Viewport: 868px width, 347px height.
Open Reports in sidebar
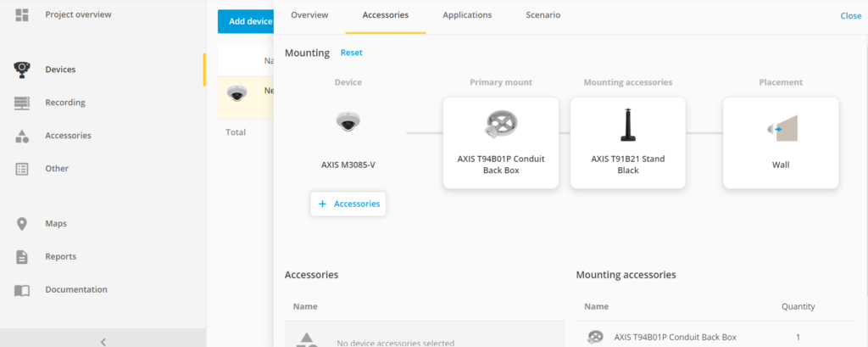(61, 257)
